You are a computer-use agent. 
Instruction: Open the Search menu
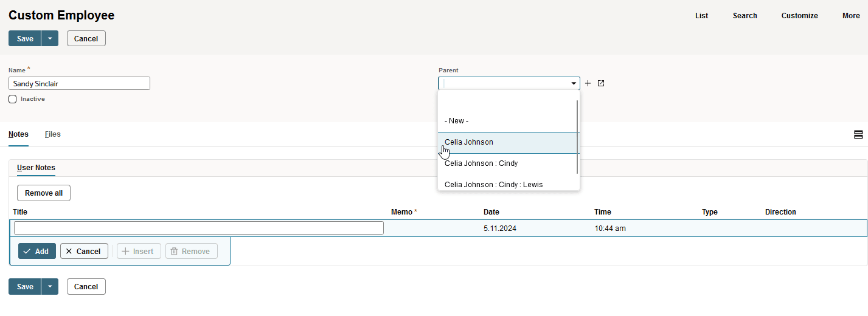tap(745, 16)
